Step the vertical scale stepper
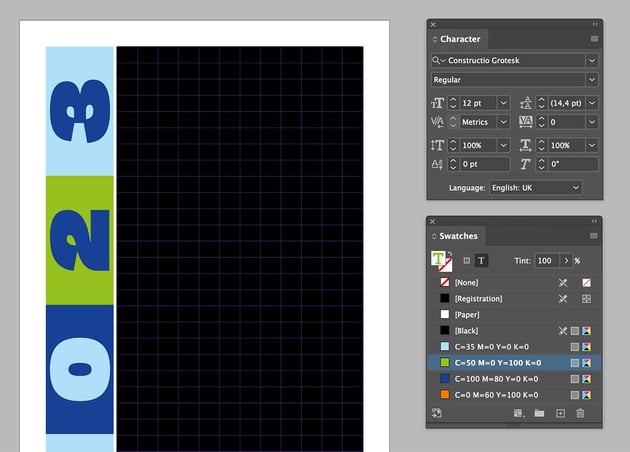Image resolution: width=630 pixels, height=452 pixels. (x=453, y=145)
